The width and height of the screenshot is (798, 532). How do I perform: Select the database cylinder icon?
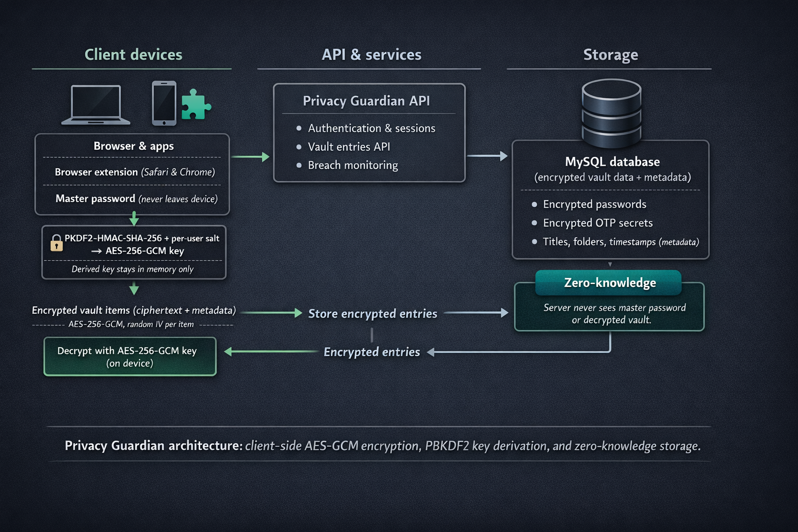[611, 113]
